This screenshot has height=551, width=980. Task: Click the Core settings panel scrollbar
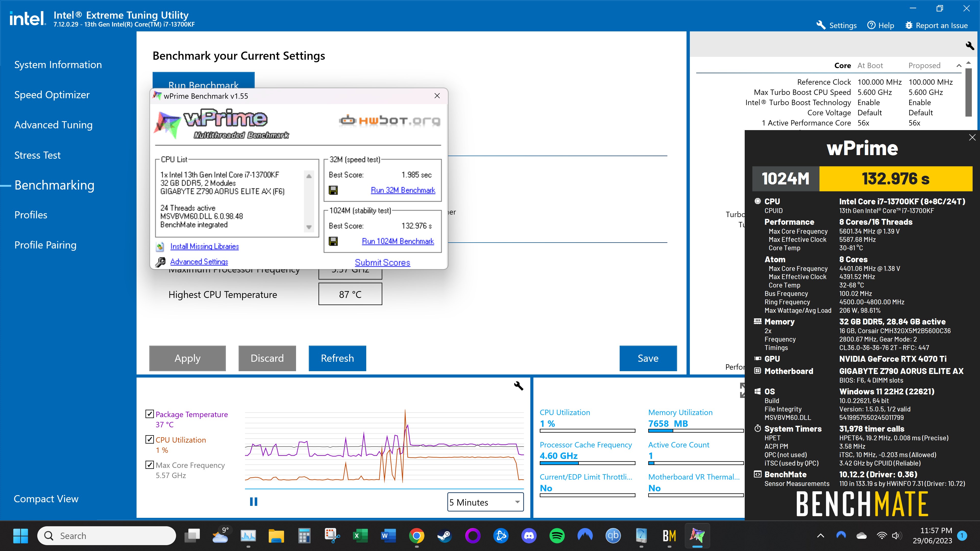[969, 92]
